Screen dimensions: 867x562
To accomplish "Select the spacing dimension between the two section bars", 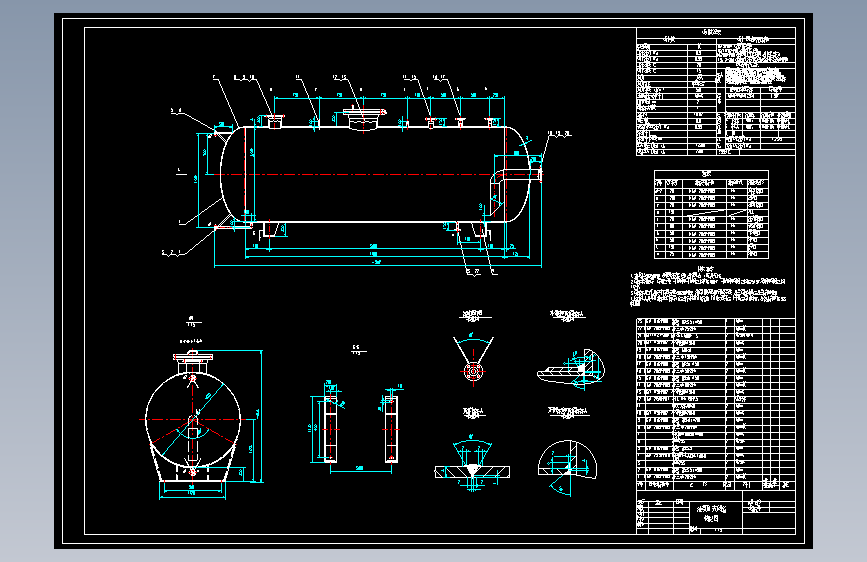I will (361, 470).
